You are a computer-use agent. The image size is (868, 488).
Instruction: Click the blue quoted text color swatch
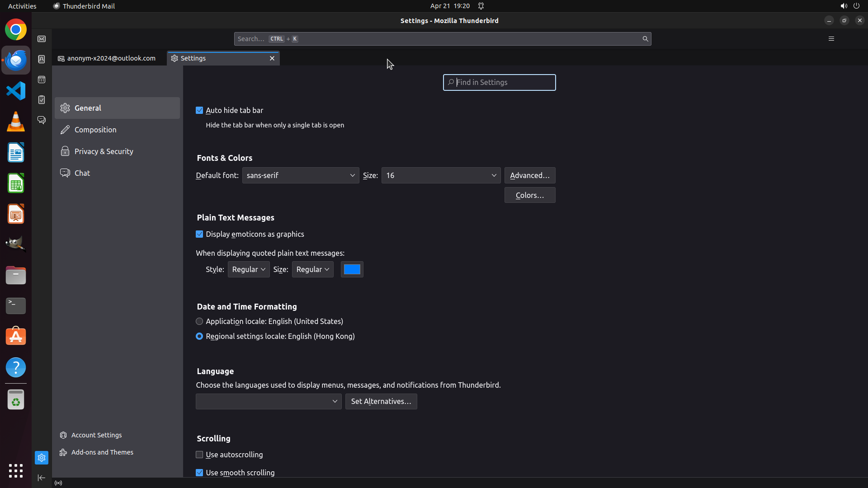click(x=352, y=269)
